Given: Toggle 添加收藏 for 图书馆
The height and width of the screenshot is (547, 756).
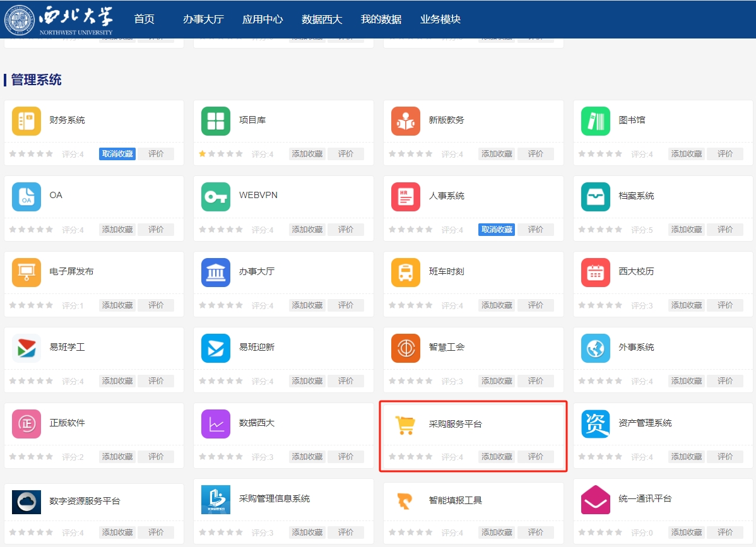Looking at the screenshot, I should 687,154.
